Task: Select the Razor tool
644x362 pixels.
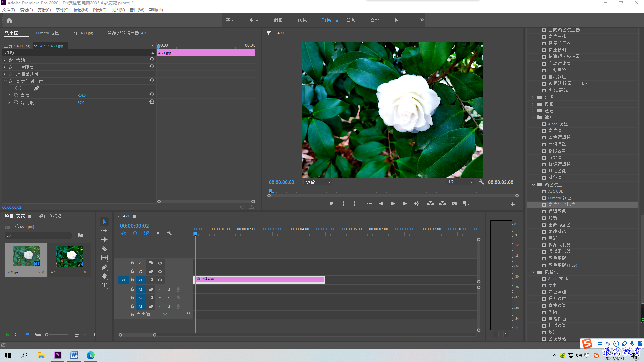Action: [x=104, y=249]
